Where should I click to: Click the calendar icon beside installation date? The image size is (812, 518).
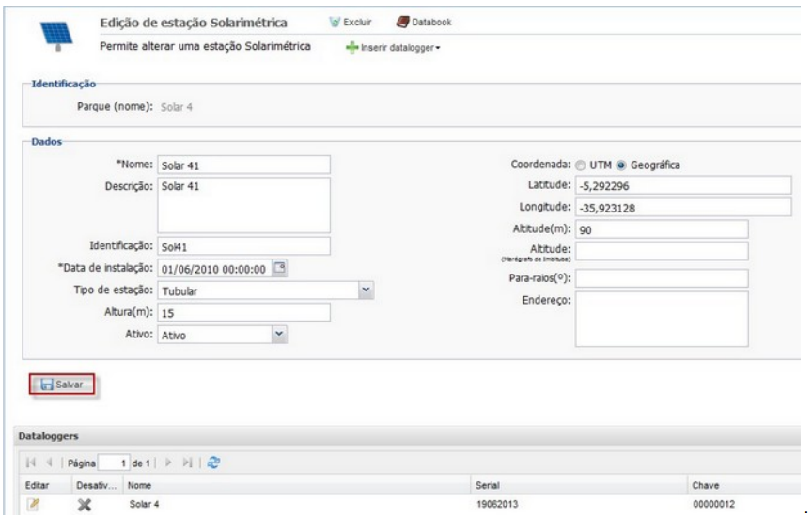click(279, 268)
